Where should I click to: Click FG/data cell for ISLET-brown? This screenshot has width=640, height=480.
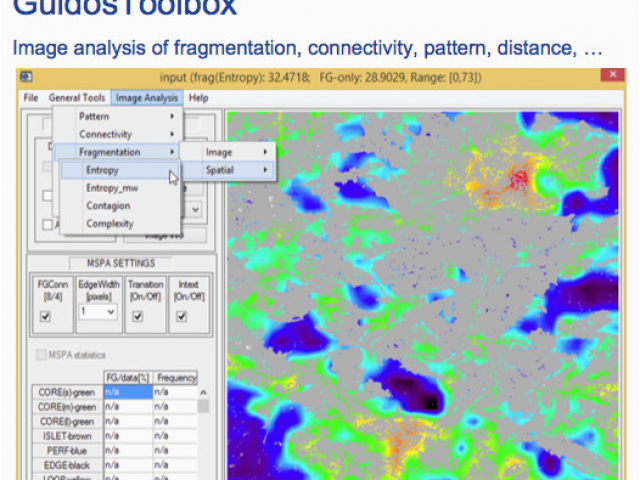pyautogui.click(x=128, y=436)
